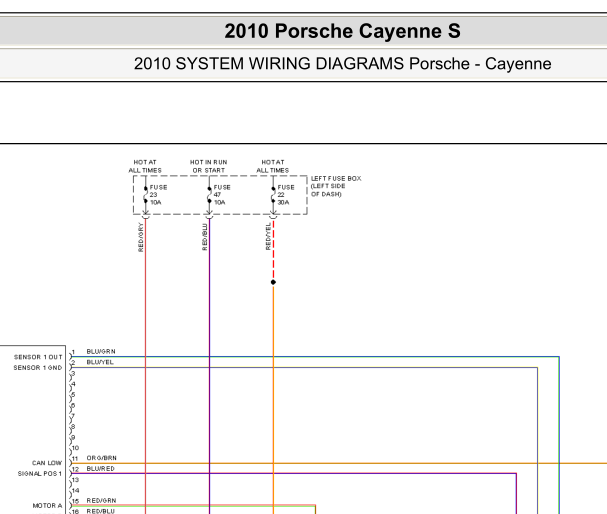
Task: Click the Fuse 47 fuse symbol
Action: pyautogui.click(x=209, y=195)
